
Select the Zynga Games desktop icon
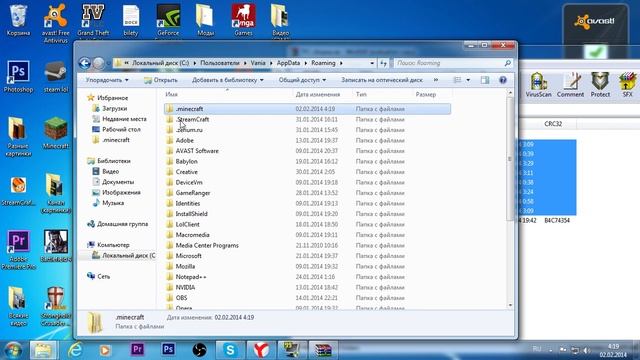pos(243,20)
